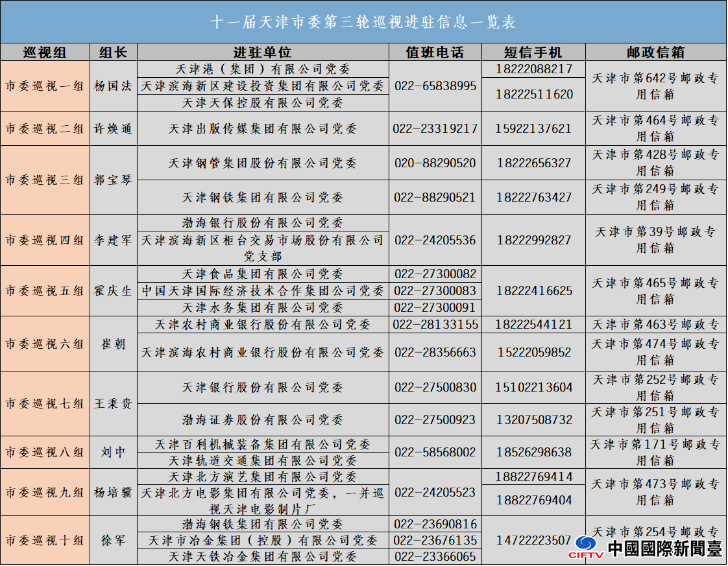Select the SMS mobile number 18822769404
728x566 pixels.
coord(534,500)
